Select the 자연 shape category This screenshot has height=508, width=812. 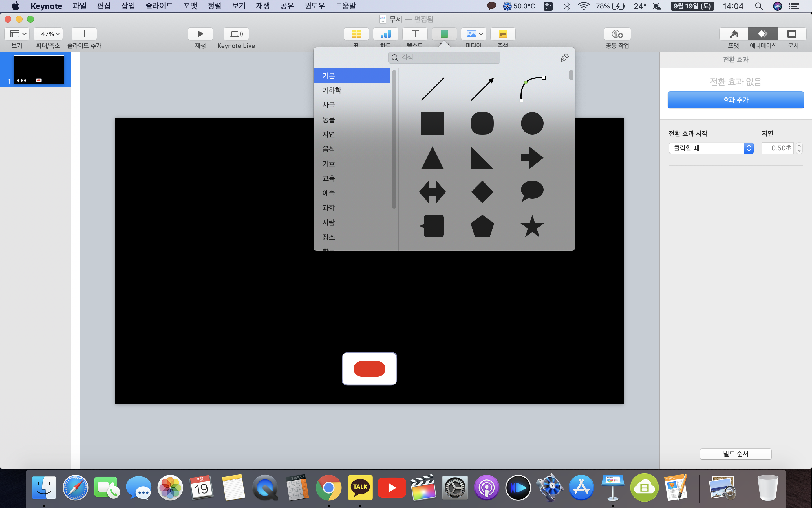tap(351, 134)
